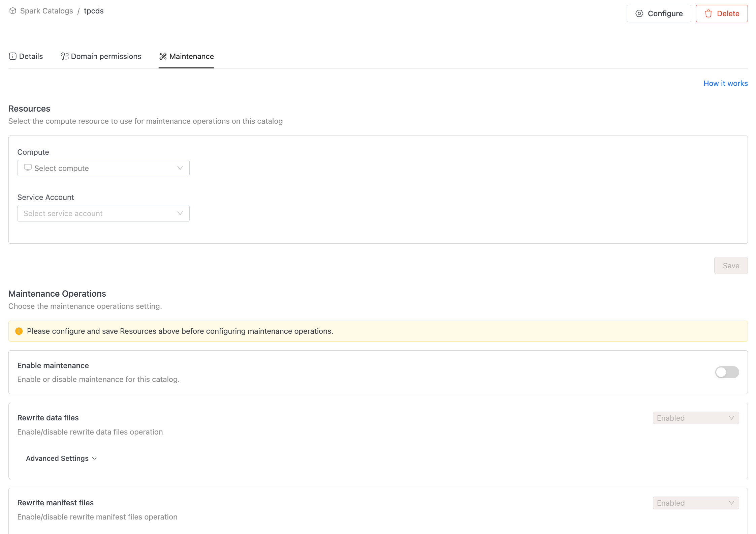The image size is (756, 534).
Task: Click the Details info icon
Action: pyautogui.click(x=12, y=56)
